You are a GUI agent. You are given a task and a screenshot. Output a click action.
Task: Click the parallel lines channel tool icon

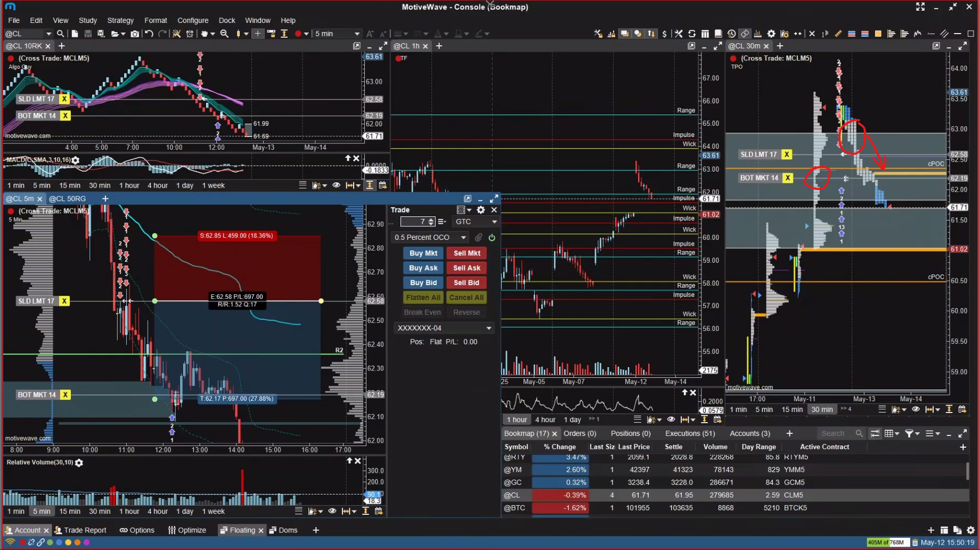click(944, 34)
